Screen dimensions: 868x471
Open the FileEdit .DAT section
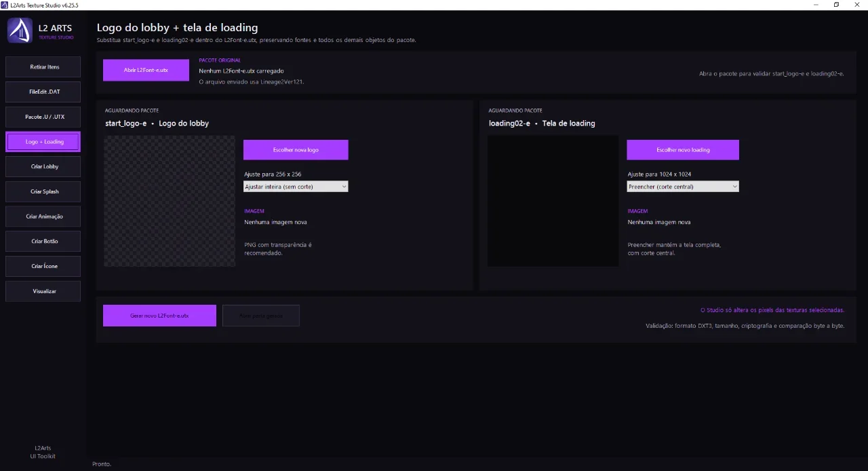coord(43,92)
